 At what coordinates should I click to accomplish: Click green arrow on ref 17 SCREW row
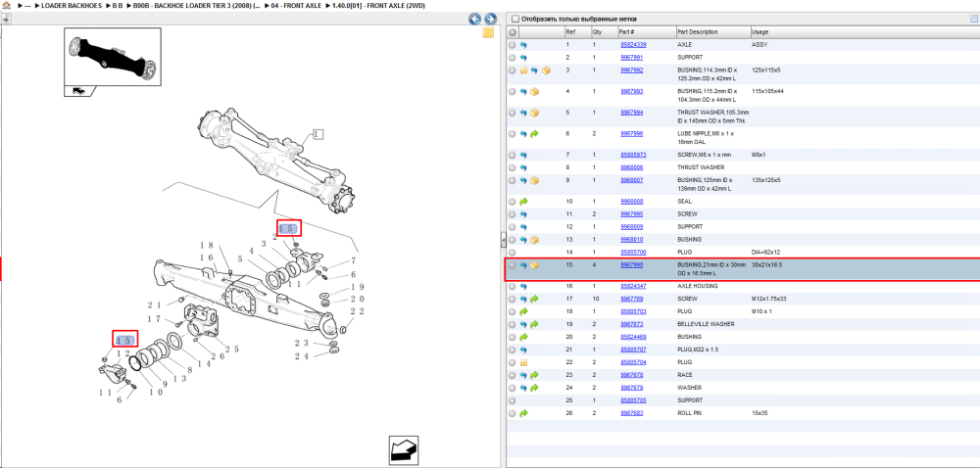pyautogui.click(x=534, y=299)
